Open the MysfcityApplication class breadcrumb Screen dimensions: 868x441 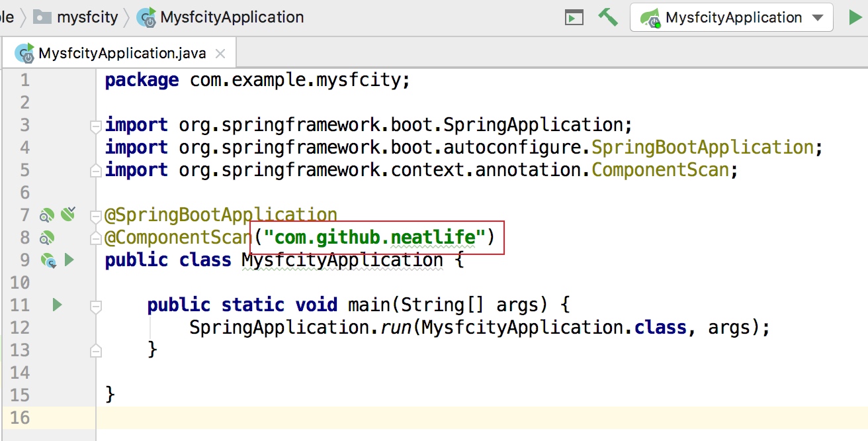coord(220,18)
